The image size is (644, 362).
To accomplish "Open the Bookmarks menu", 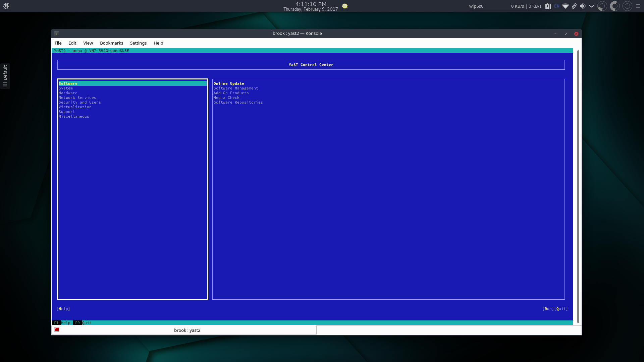I will point(111,43).
